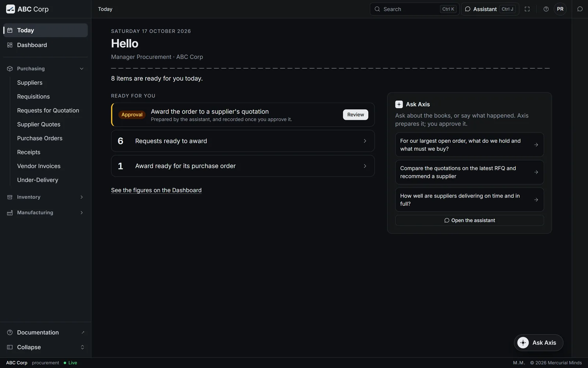This screenshot has width=588, height=368.
Task: Click the Live status indicator
Action: [70, 363]
